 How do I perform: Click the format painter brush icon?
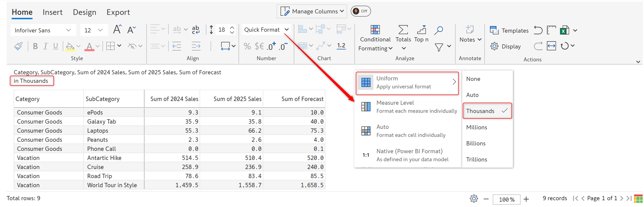(18, 46)
